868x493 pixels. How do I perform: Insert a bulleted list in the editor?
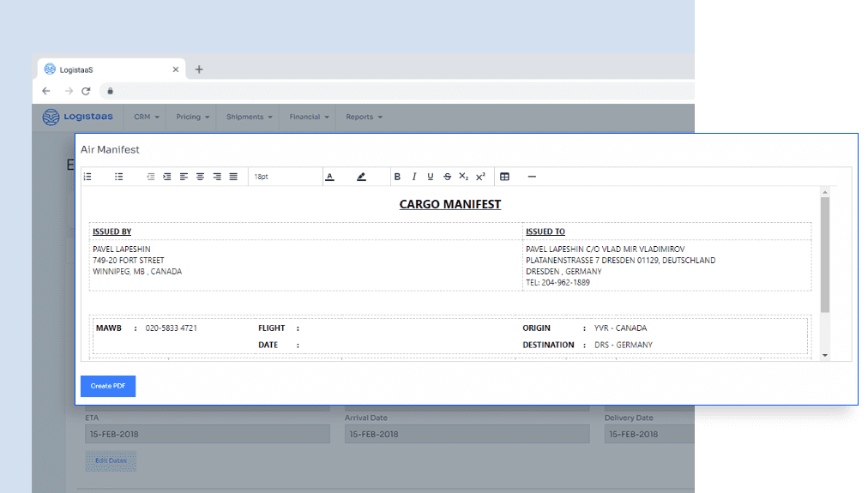[x=118, y=177]
